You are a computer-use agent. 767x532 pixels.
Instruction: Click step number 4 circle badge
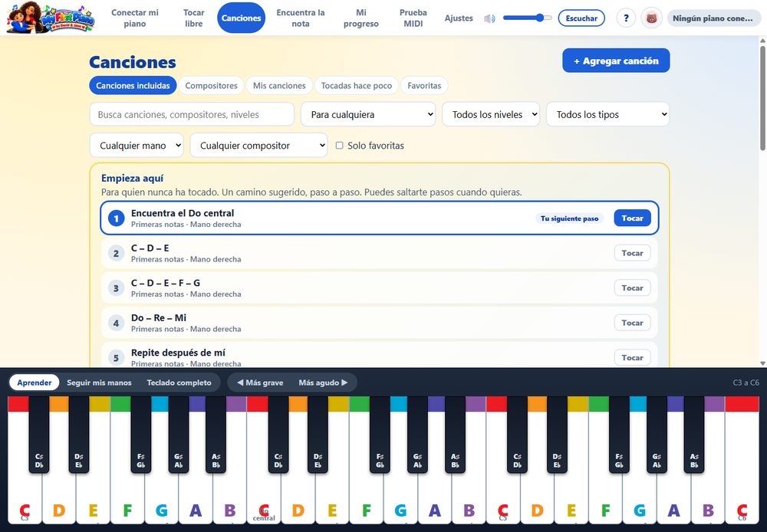tap(116, 323)
